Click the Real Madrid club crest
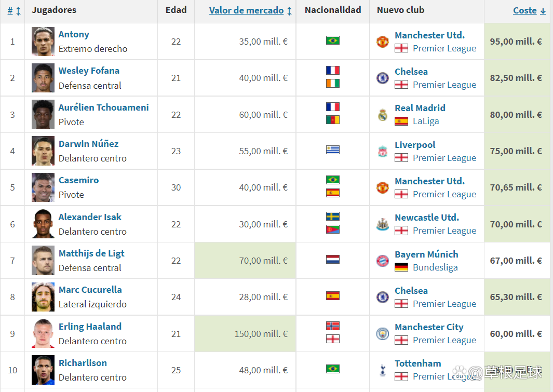The height and width of the screenshot is (392, 553). coord(383,115)
